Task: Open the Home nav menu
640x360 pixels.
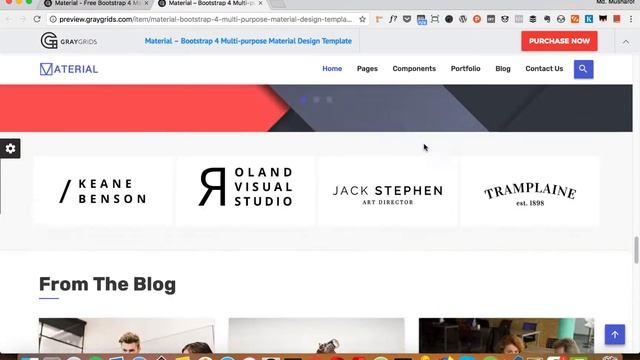Action: click(332, 69)
